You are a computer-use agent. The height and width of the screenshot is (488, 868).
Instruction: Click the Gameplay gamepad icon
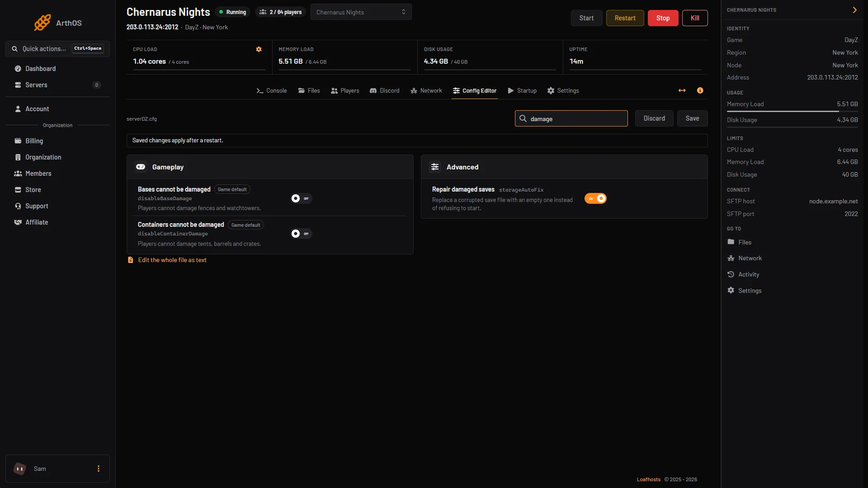coord(141,167)
